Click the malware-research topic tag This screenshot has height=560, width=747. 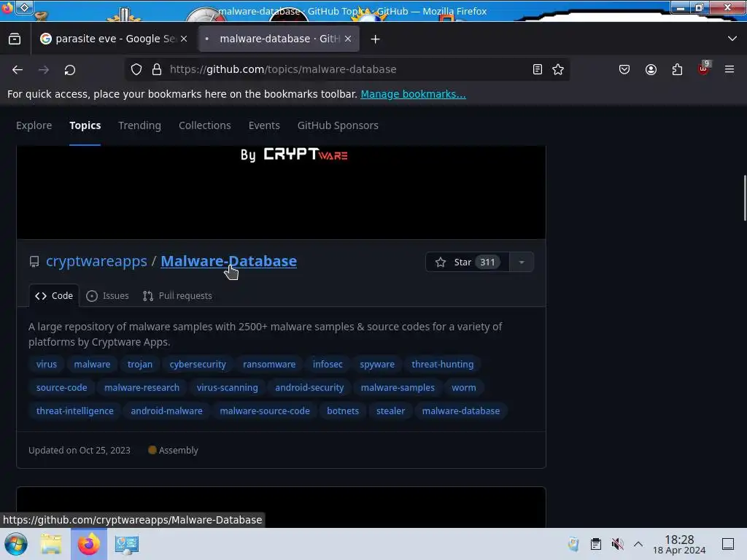click(x=142, y=388)
